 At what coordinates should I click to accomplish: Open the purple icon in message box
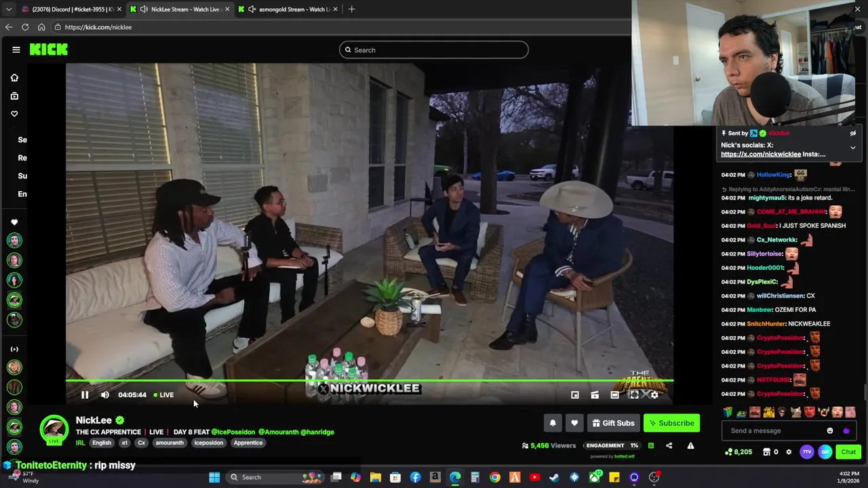(846, 430)
